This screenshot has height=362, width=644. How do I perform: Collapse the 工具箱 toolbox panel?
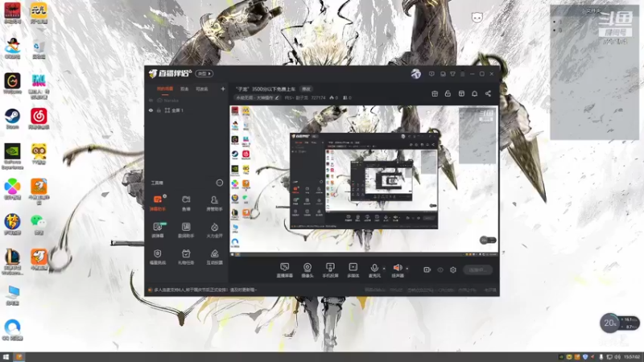point(219,183)
